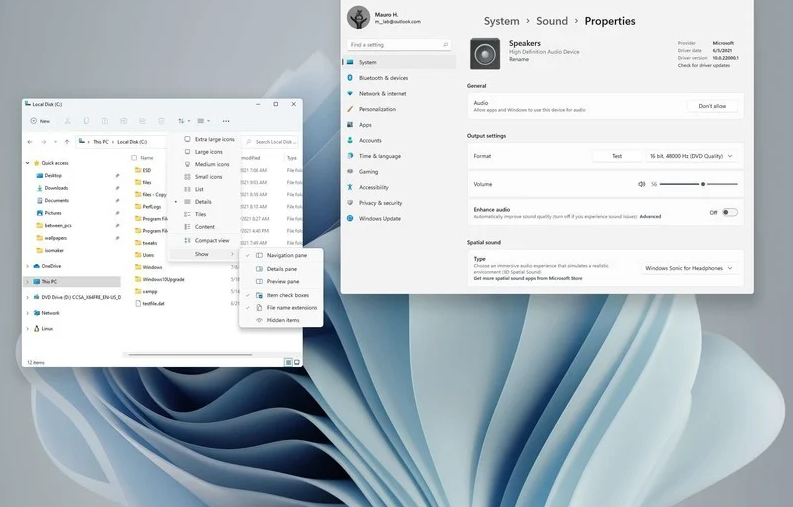Switch to large thumbnails via status bar icon

point(297,362)
